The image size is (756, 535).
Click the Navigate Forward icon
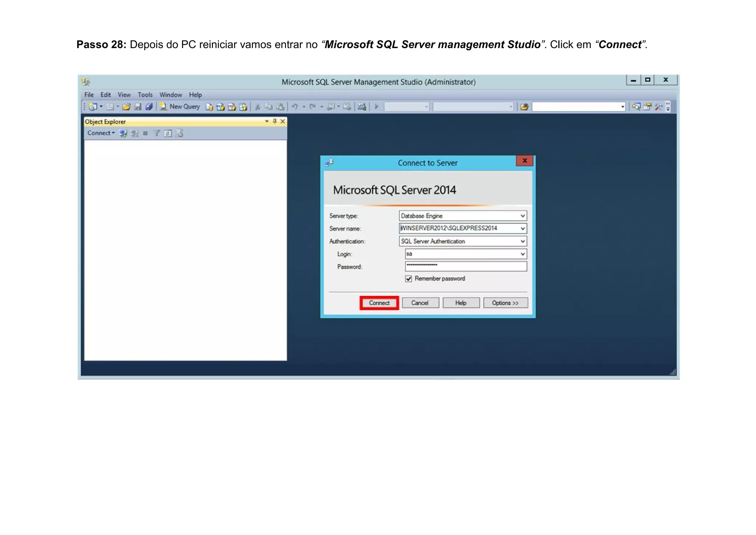click(347, 107)
